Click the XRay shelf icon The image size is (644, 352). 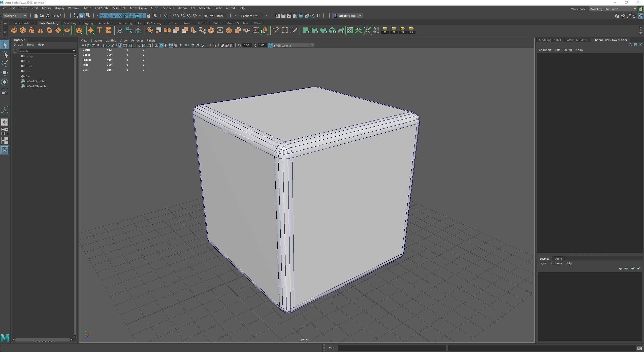tap(376, 30)
